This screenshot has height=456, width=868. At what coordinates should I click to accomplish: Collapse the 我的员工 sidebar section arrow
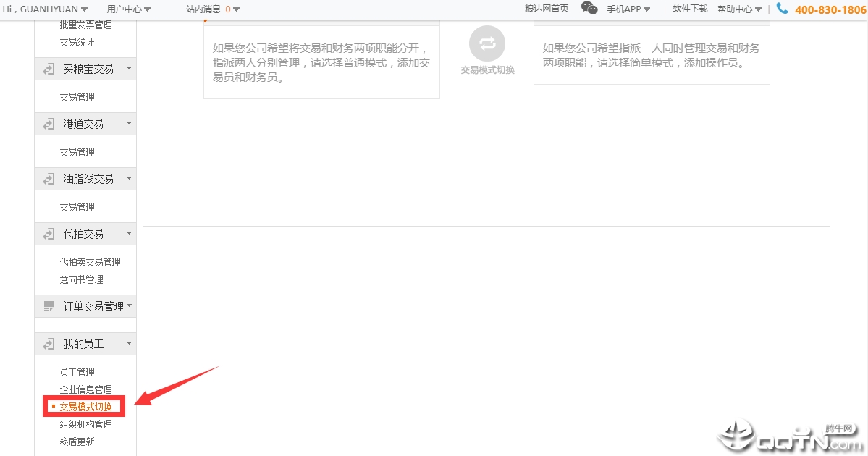pyautogui.click(x=129, y=343)
